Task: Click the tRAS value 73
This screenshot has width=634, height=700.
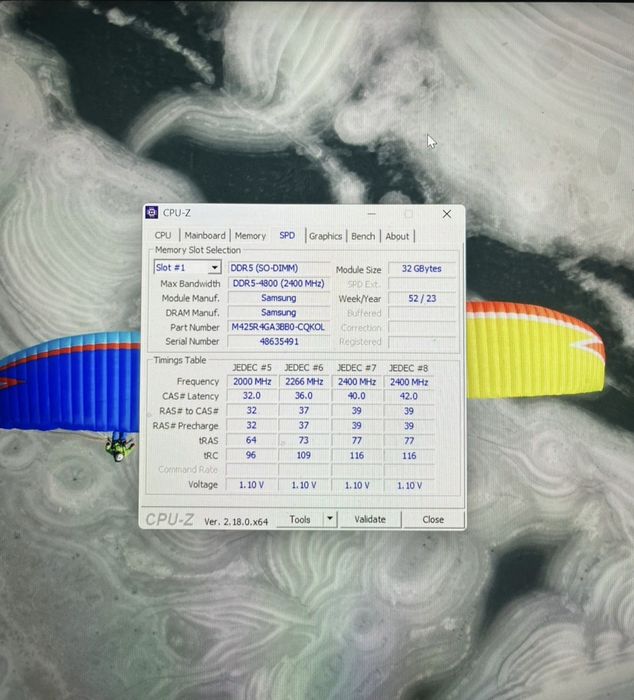Action: [x=304, y=441]
